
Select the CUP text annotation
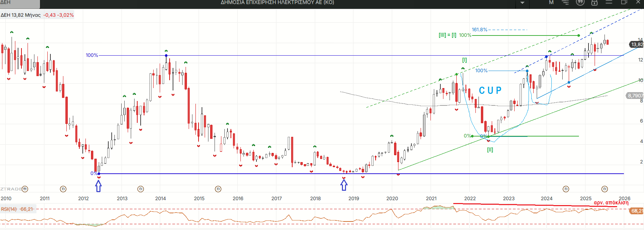click(x=490, y=90)
